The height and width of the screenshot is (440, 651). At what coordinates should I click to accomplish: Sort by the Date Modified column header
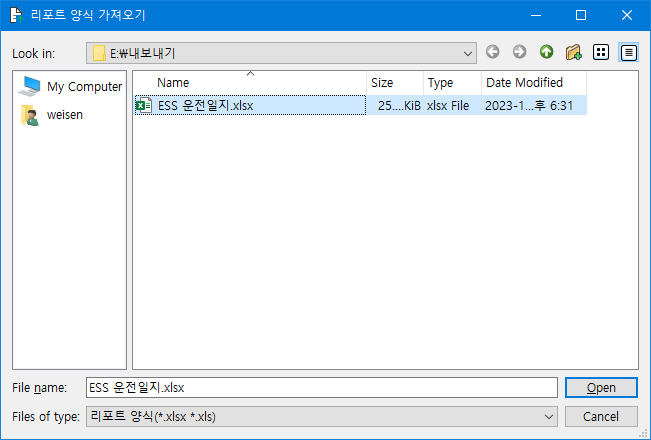click(534, 83)
